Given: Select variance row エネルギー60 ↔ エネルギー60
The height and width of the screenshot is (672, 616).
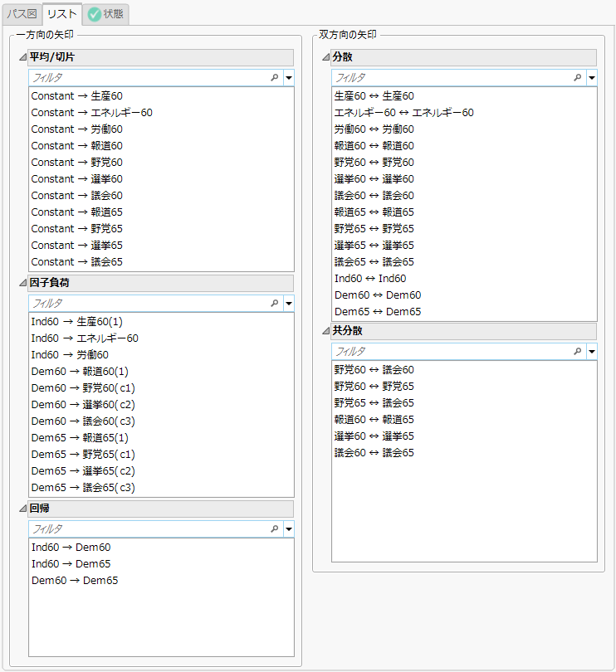Looking at the screenshot, I should click(464, 113).
